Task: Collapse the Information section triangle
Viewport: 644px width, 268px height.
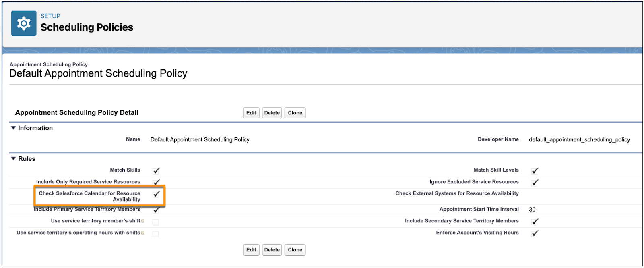Action: tap(13, 128)
